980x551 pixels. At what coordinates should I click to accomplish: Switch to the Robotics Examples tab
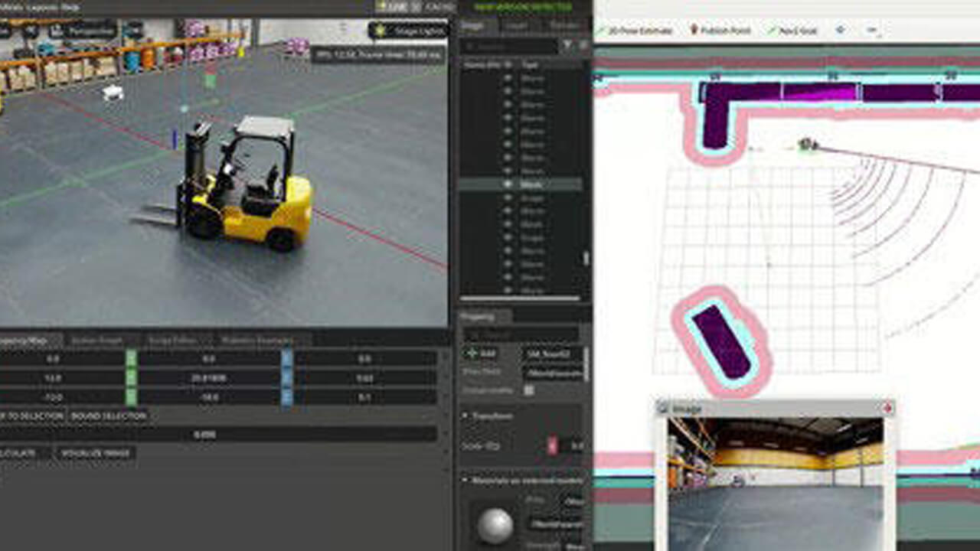[257, 340]
